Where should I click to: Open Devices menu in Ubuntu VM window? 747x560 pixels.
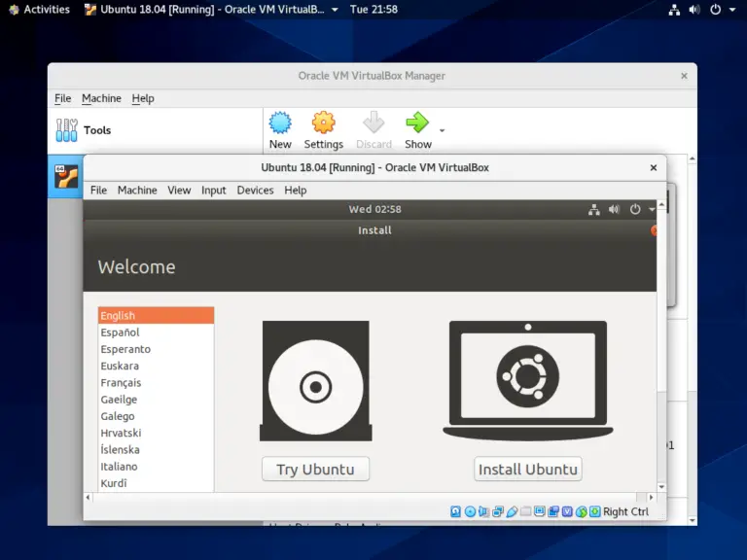point(256,190)
